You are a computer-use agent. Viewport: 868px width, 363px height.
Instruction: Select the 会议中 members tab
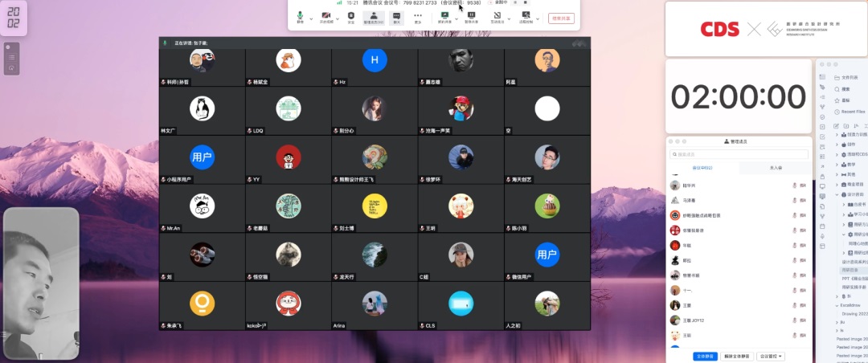tap(702, 168)
